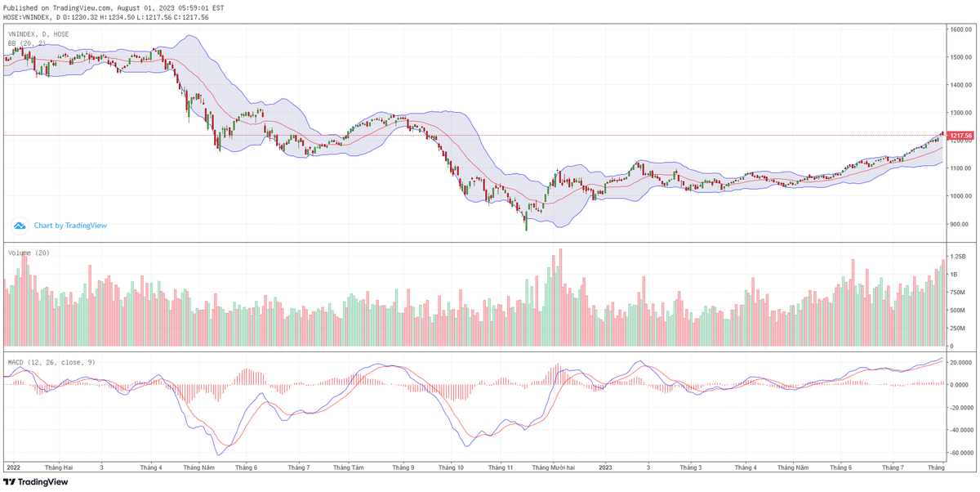Image resolution: width=980 pixels, height=492 pixels.
Task: Open the 'Chart by TradingView' link
Action: [70, 226]
